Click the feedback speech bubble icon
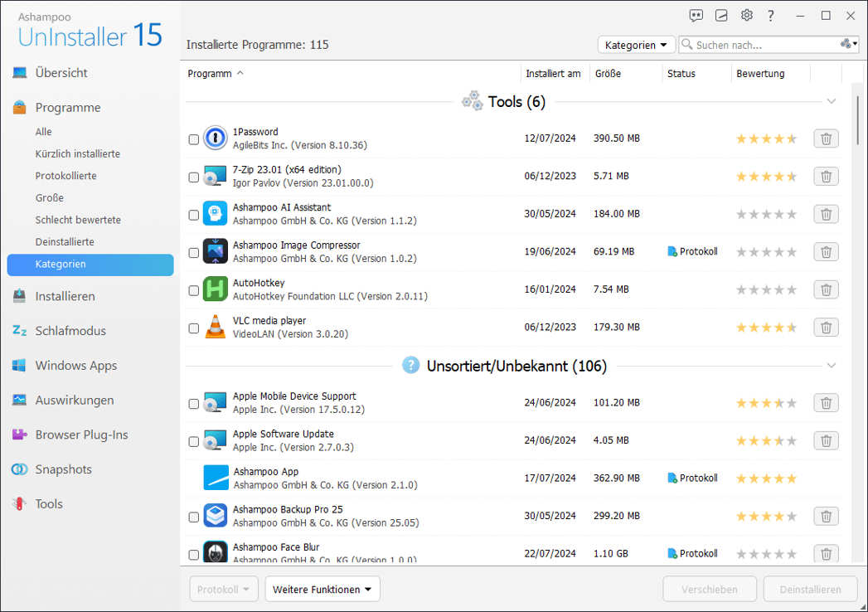The image size is (868, 612). pyautogui.click(x=696, y=15)
